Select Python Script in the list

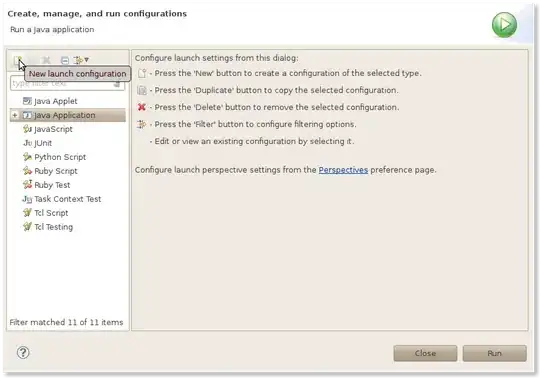tap(54, 157)
